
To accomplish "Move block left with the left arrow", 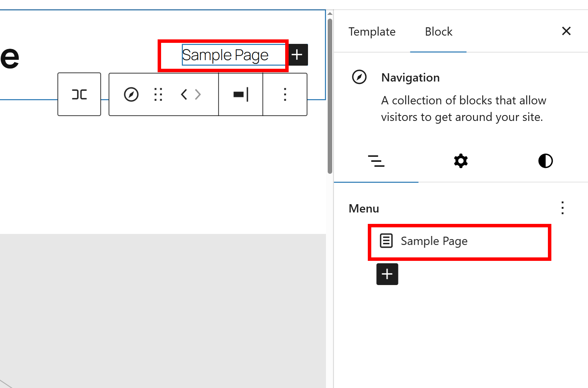I will pos(184,94).
